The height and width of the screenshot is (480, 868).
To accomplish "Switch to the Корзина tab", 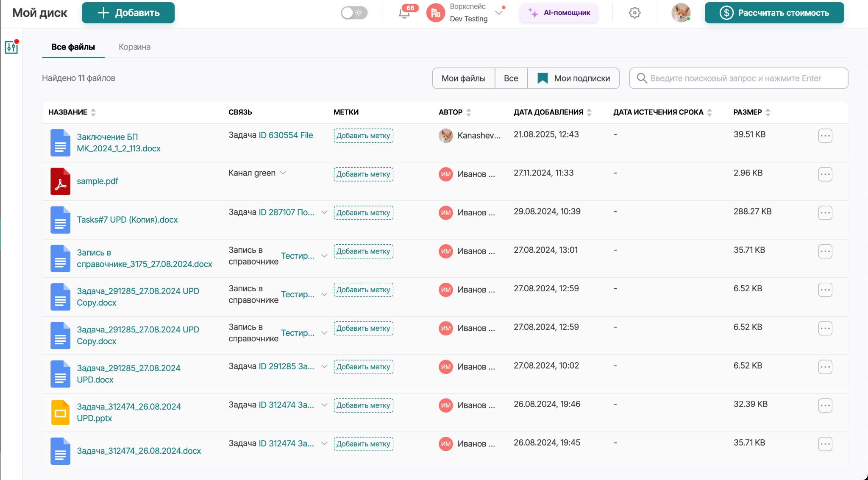I will pyautogui.click(x=134, y=47).
